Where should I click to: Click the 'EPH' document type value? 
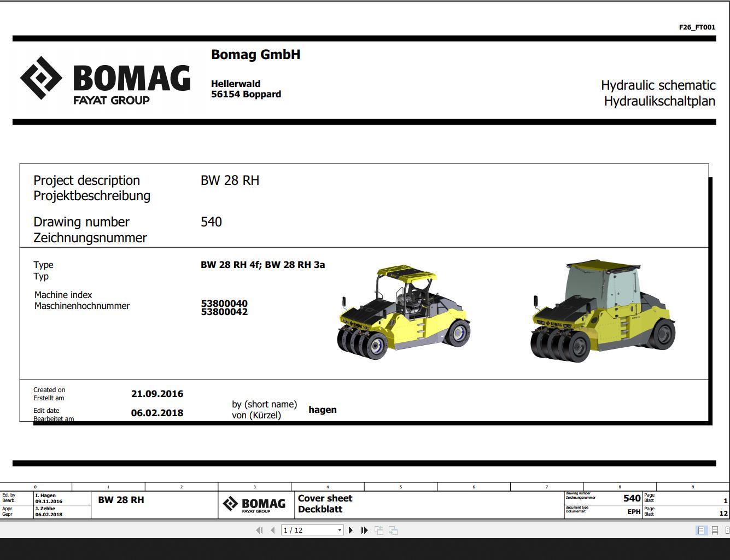point(634,512)
